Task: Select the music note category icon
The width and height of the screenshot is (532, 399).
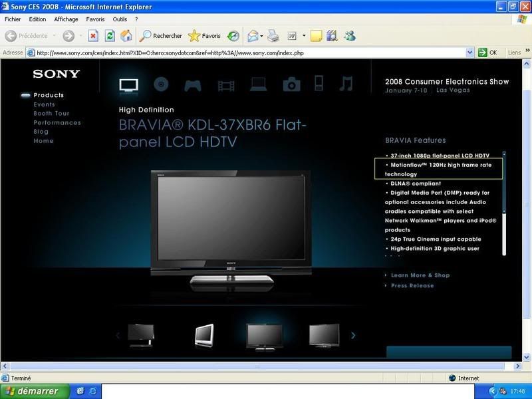Action: coord(346,84)
